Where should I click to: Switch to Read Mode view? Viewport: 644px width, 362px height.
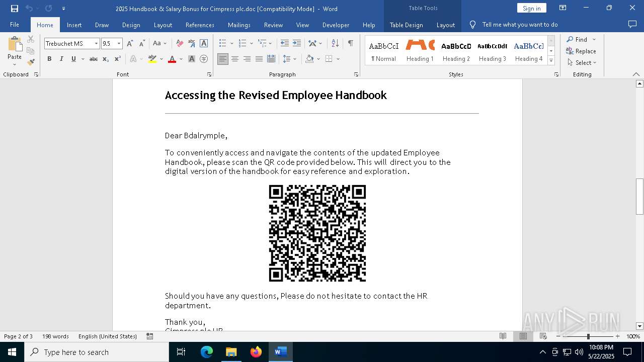[503, 336]
